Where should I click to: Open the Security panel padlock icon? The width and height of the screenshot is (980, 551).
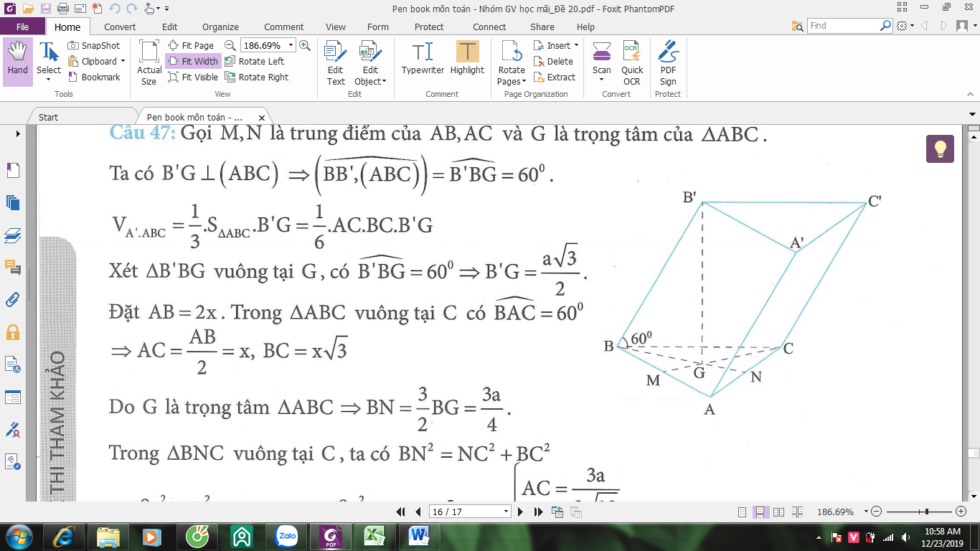pos(13,332)
